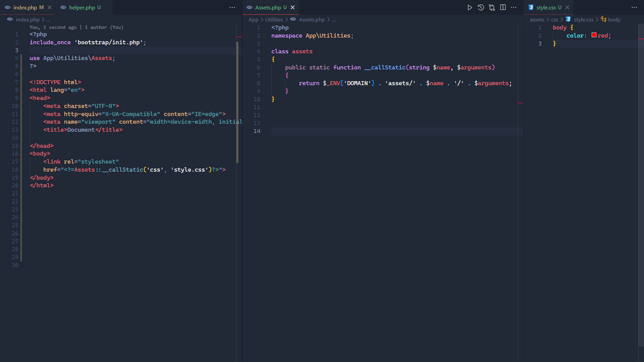Open more actions menu for index.php group
The image size is (644, 362).
pos(232,7)
